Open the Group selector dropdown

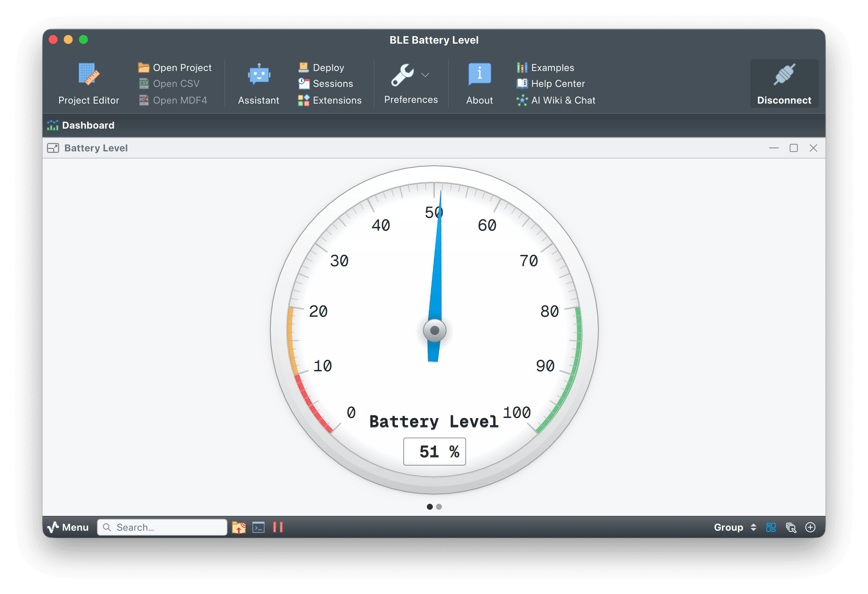[x=735, y=527]
